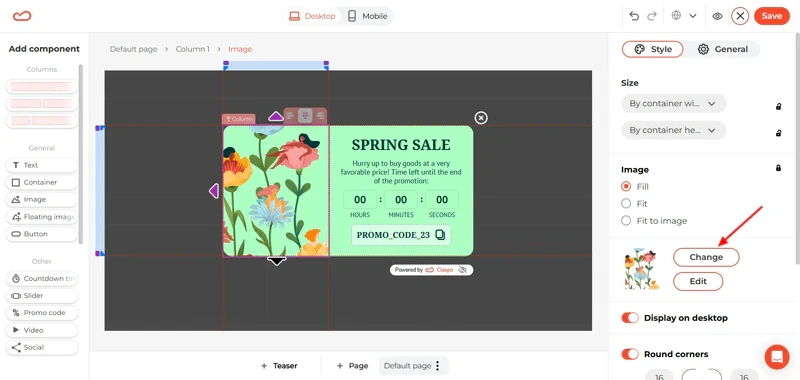800x380 pixels.
Task: Select the Fit radio option
Action: click(626, 204)
